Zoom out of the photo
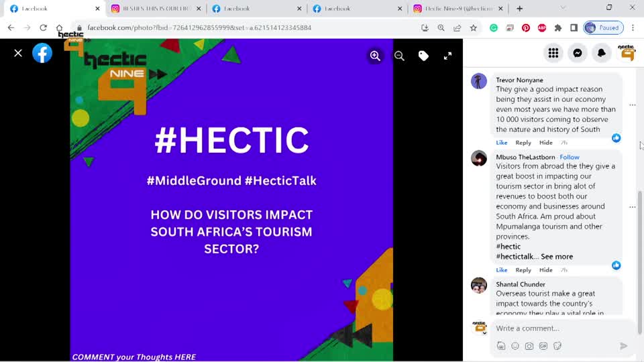 (399, 56)
